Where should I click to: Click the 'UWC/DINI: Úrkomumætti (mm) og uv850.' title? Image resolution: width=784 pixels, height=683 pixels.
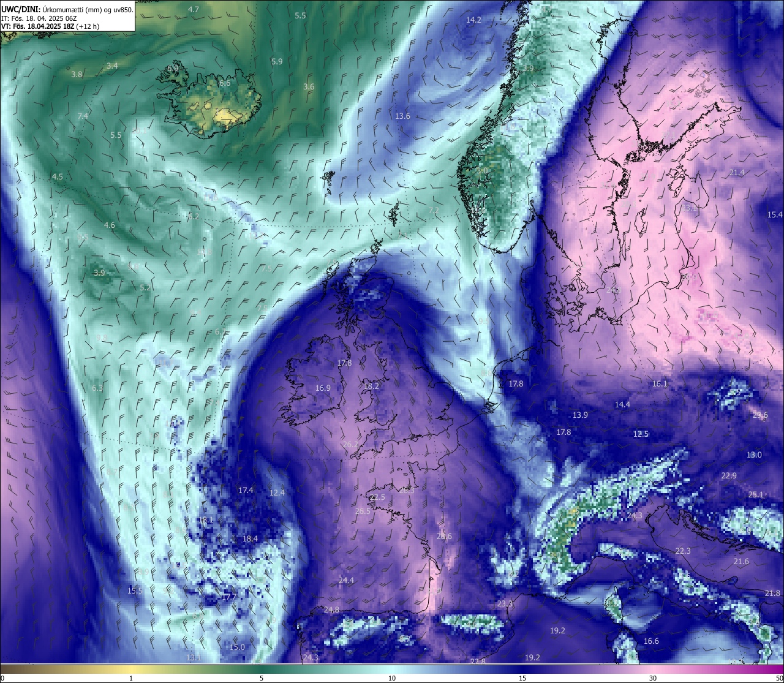pyautogui.click(x=67, y=9)
